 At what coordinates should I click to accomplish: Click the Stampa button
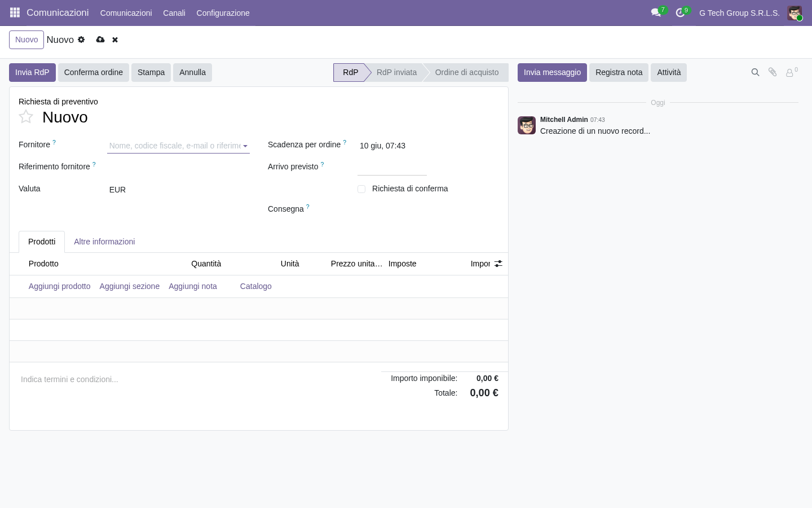(151, 72)
